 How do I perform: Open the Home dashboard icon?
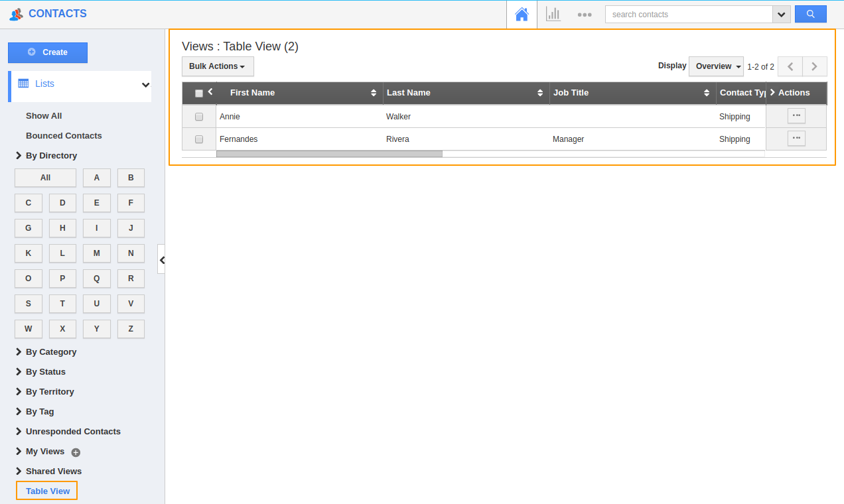(522, 14)
